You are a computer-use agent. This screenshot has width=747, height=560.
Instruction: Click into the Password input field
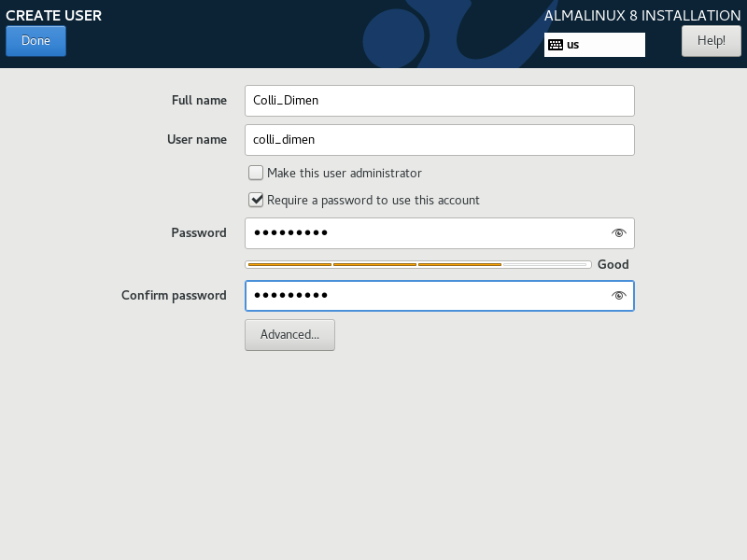439,232
